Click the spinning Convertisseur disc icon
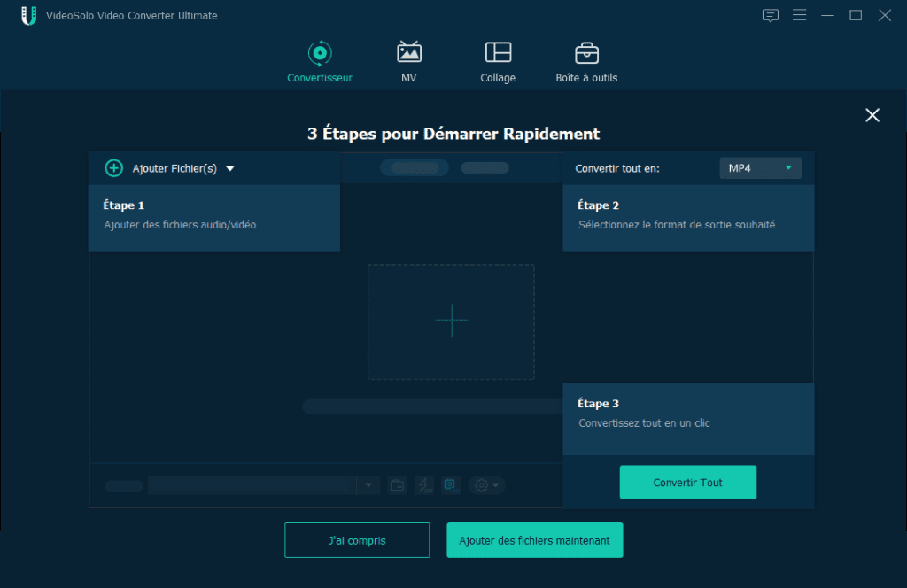Screen dimensions: 907x588 [320, 53]
